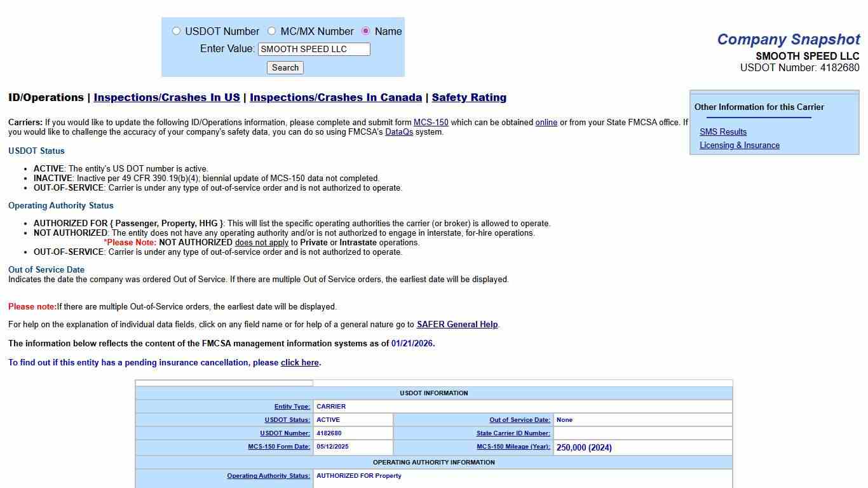
Task: Click the online form link
Action: tap(546, 122)
